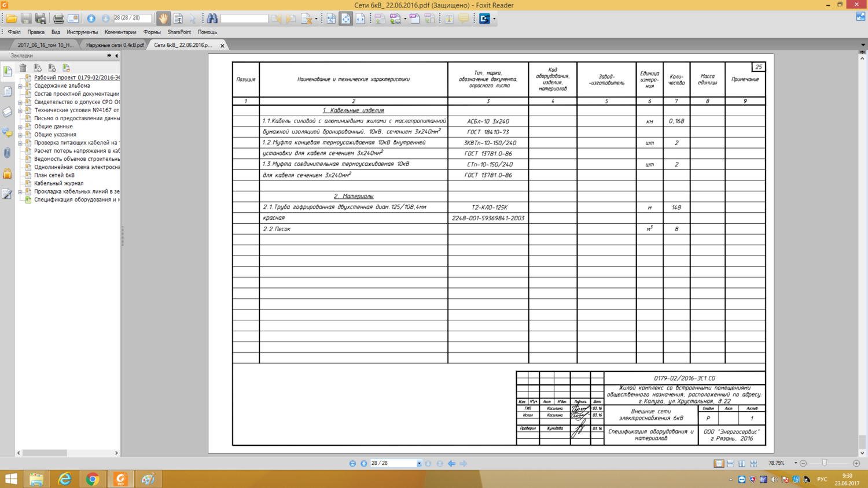Click the Windows Start button
This screenshot has height=488, width=868.
coord(11,479)
